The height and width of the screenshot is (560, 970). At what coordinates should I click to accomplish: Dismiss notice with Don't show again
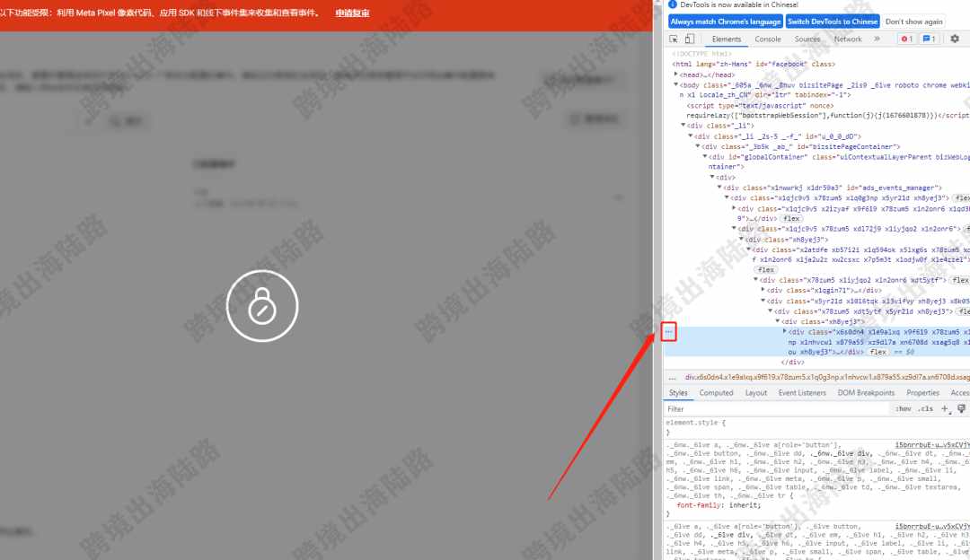pyautogui.click(x=913, y=22)
